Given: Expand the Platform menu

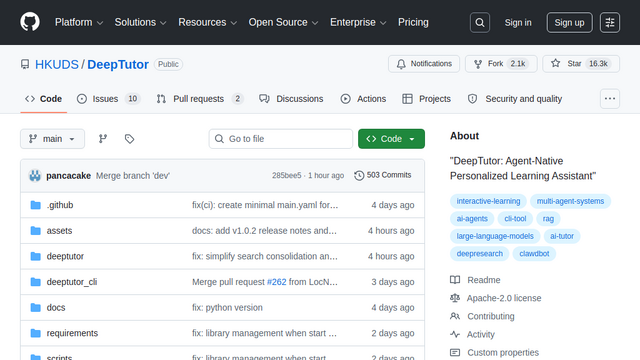Looking at the screenshot, I should click(x=79, y=22).
